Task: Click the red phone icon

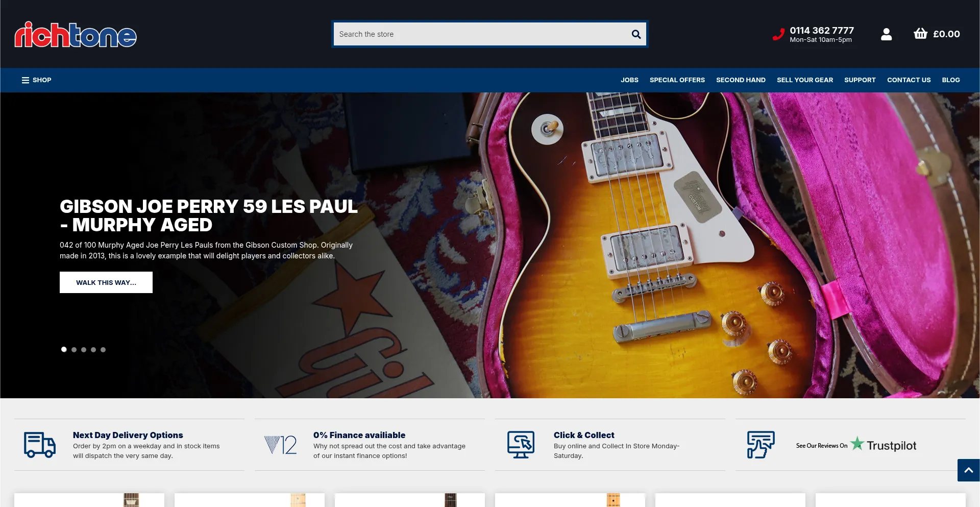Action: point(778,34)
